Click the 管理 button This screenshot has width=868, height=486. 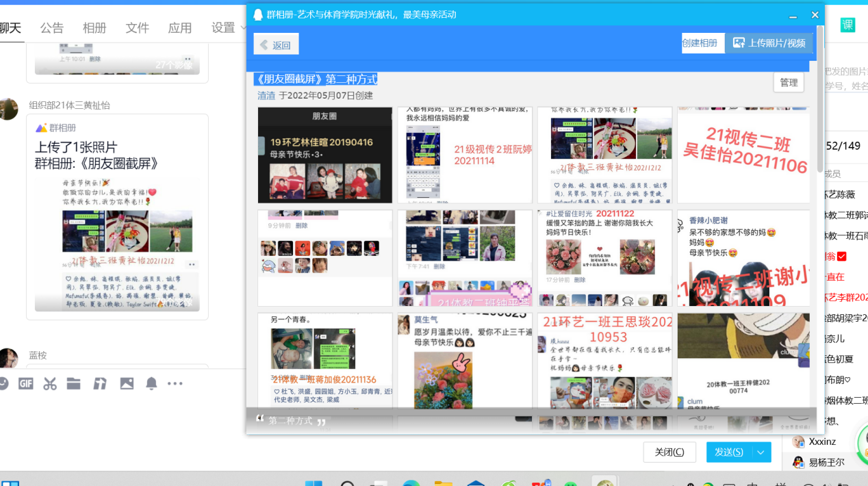(x=789, y=83)
